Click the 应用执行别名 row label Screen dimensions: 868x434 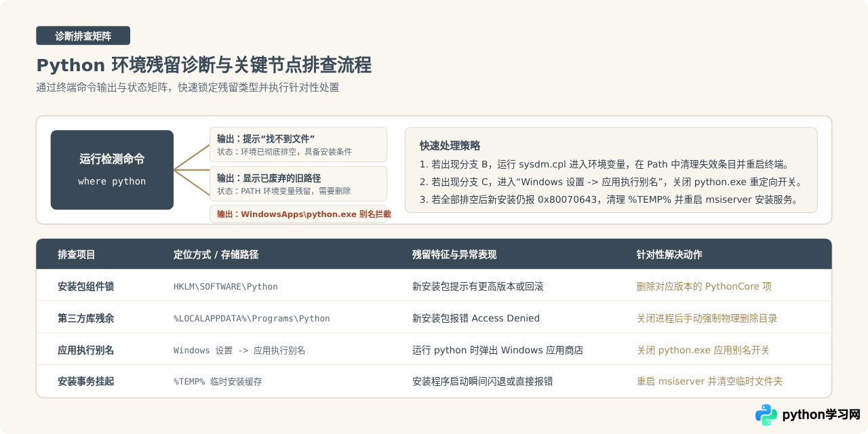tap(85, 350)
